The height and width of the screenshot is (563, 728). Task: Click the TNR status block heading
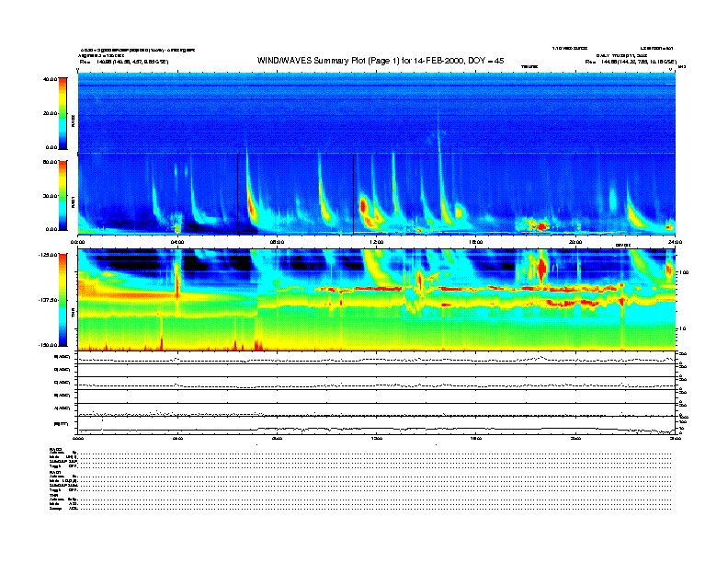coord(53,496)
